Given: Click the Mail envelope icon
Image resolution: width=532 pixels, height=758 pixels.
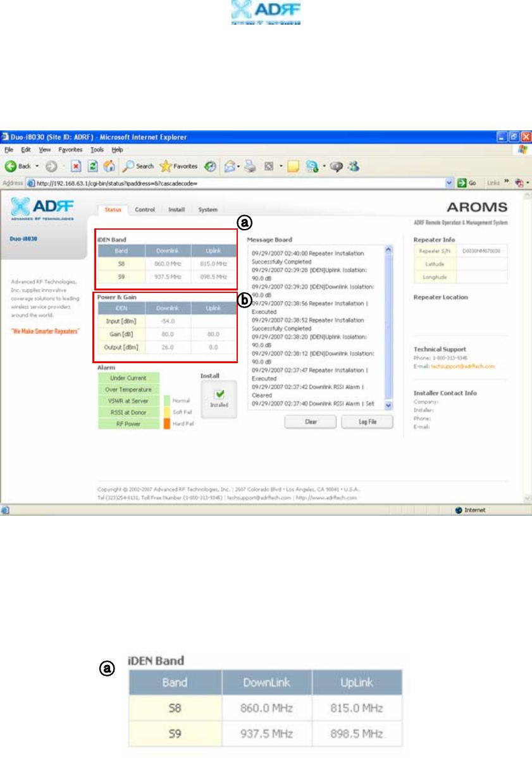Looking at the screenshot, I should [x=230, y=166].
